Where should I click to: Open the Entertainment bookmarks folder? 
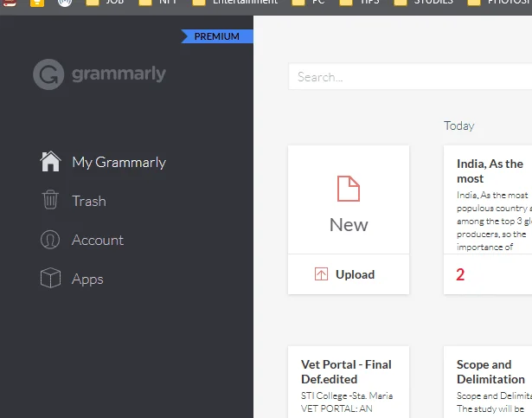(234, 3)
